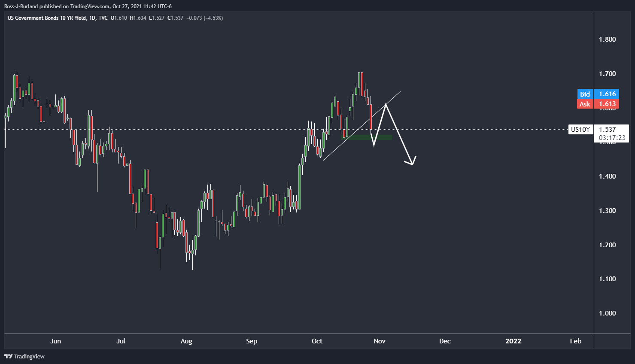Click the 1.400 price scale label
This screenshot has height=364, width=635.
pyautogui.click(x=607, y=176)
